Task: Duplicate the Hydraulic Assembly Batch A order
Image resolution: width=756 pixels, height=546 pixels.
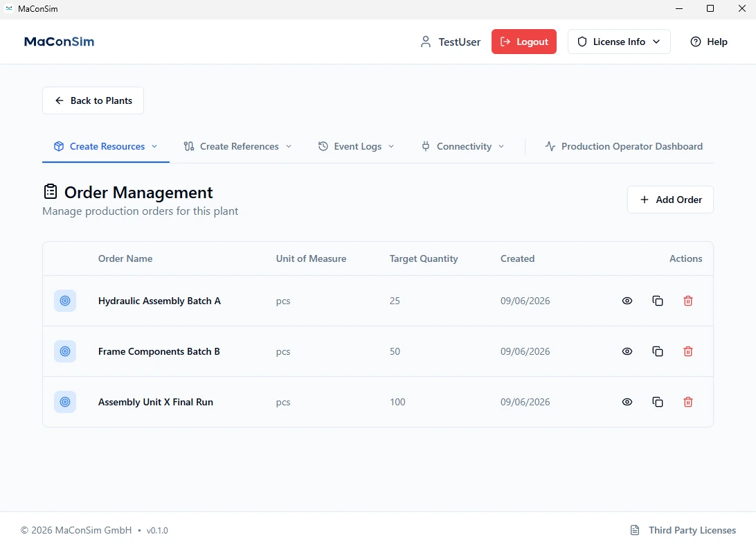Action: coord(658,301)
